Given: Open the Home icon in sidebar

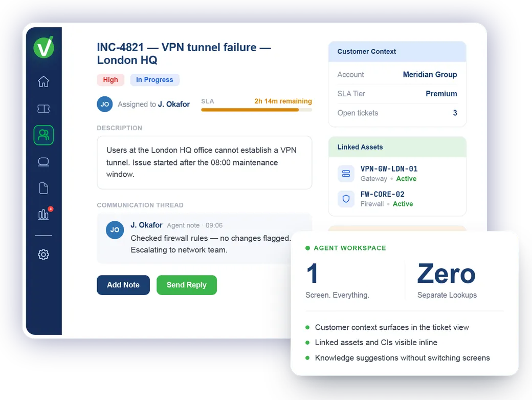Looking at the screenshot, I should point(43,81).
